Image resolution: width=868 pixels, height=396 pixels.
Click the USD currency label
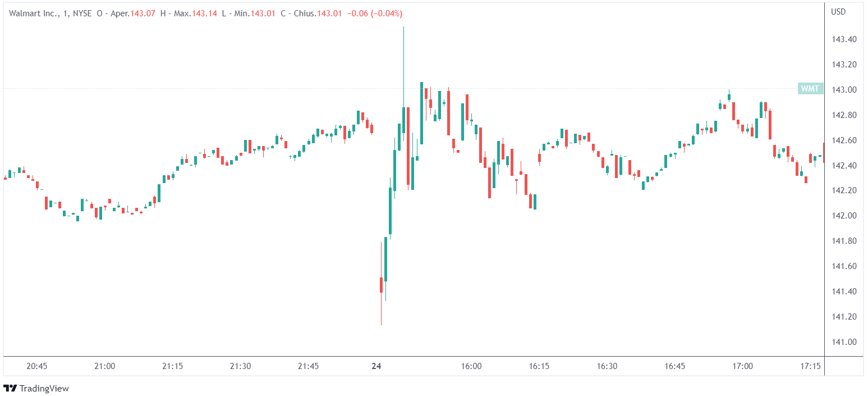tap(838, 12)
